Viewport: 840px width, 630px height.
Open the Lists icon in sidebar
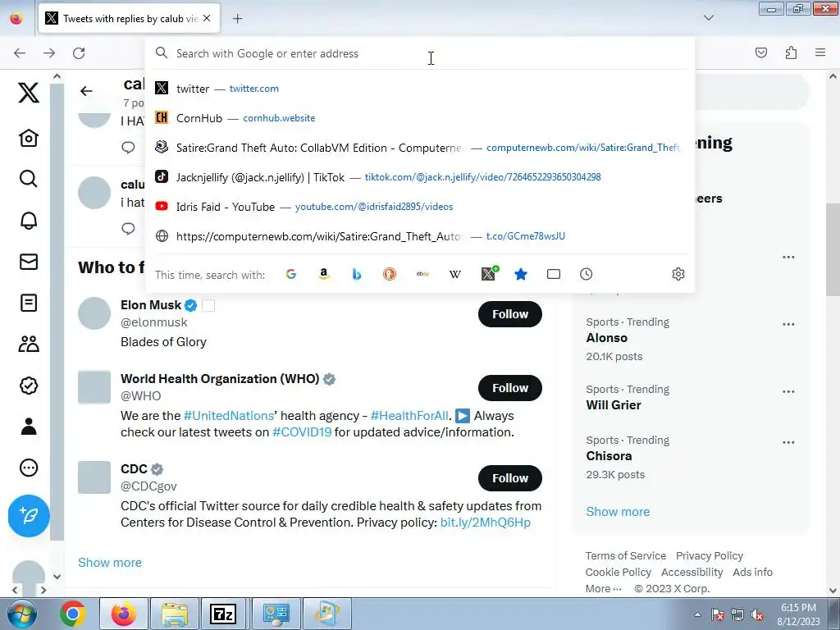coord(29,303)
